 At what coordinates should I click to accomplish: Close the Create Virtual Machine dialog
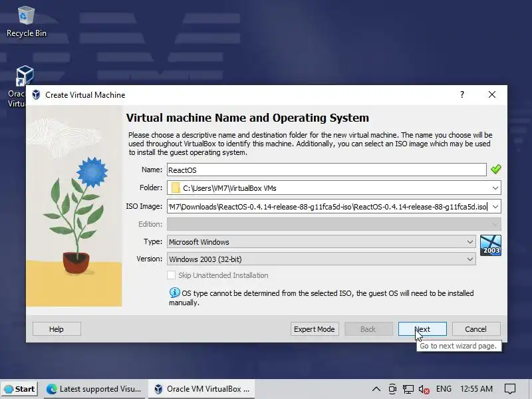point(492,94)
